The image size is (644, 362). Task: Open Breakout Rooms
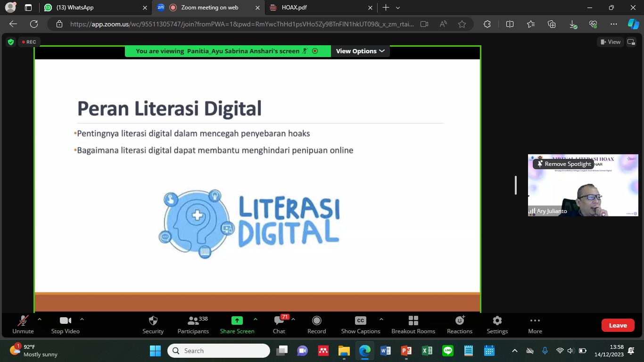click(x=413, y=325)
